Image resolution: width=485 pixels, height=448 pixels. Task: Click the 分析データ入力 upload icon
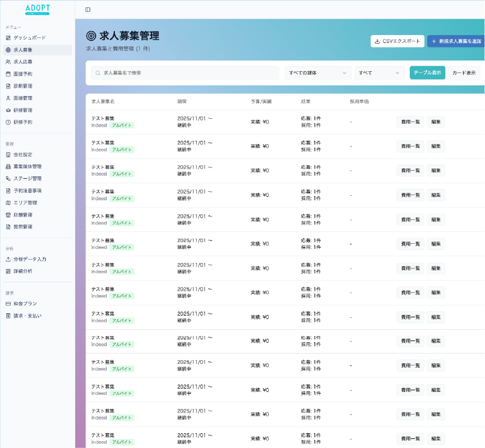8,259
